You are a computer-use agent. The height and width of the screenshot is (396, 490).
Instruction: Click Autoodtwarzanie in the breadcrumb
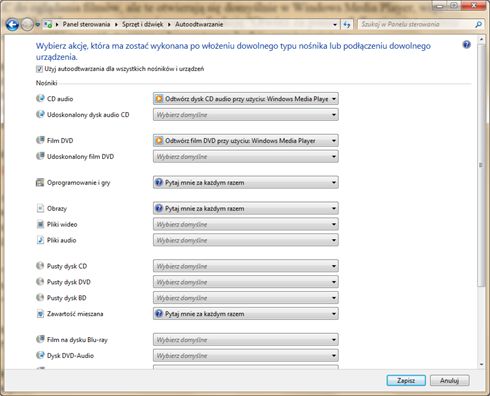[x=199, y=24]
